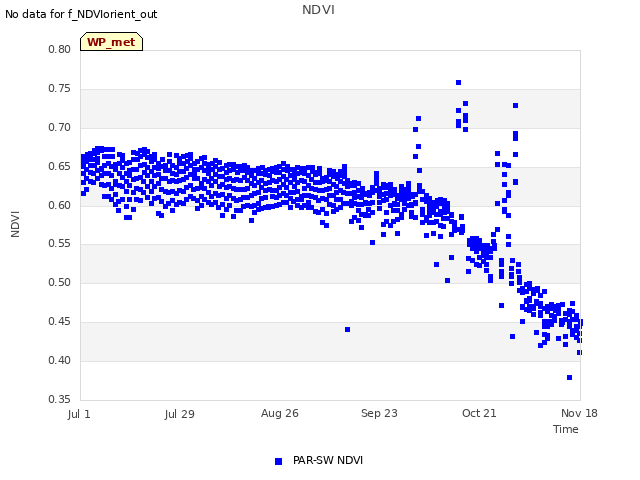Screen dimensions: 640x480
Task: Click the blue PAR-SW NDVI legend marker
Action: coord(278,461)
